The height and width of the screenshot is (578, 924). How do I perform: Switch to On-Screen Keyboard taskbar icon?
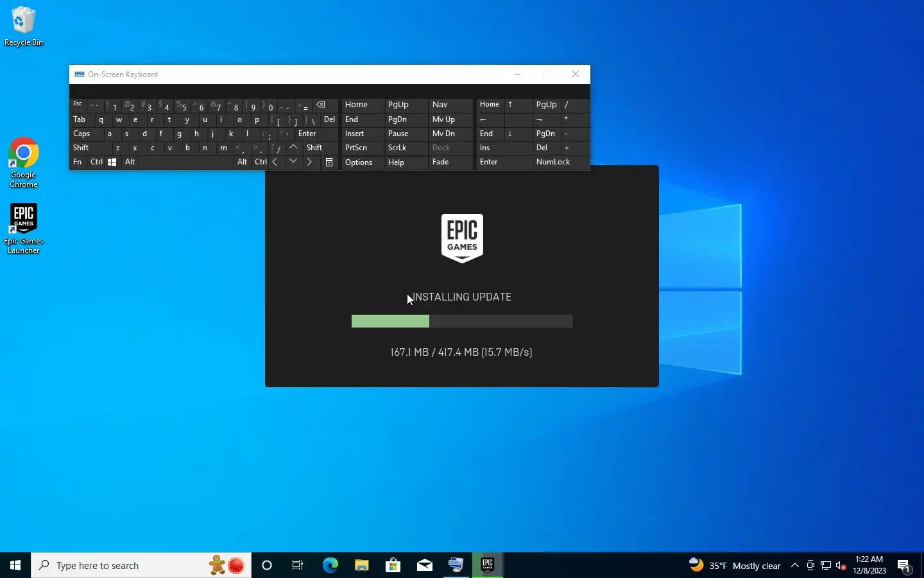456,565
